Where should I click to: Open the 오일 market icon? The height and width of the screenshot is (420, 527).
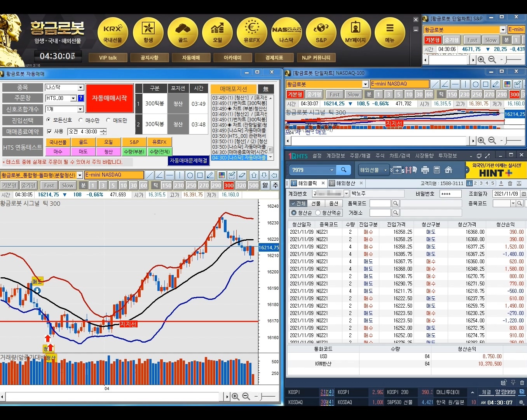click(x=217, y=32)
